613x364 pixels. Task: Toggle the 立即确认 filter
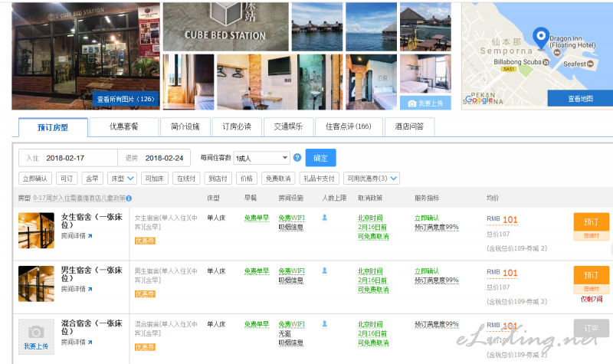(35, 179)
